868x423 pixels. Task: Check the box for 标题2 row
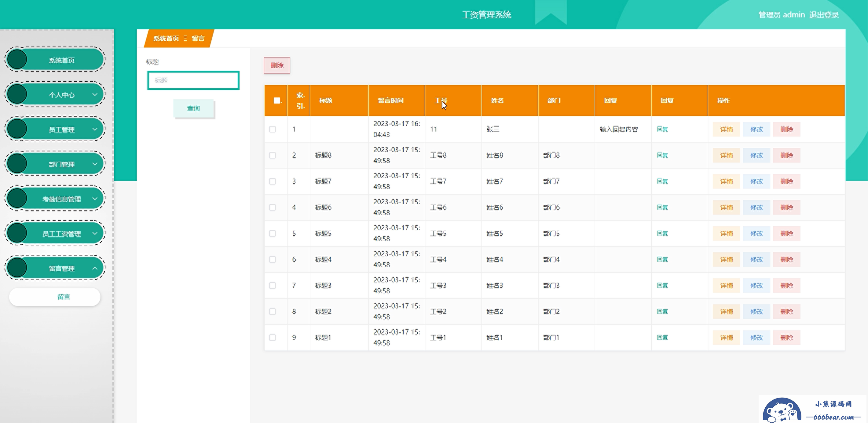point(273,311)
